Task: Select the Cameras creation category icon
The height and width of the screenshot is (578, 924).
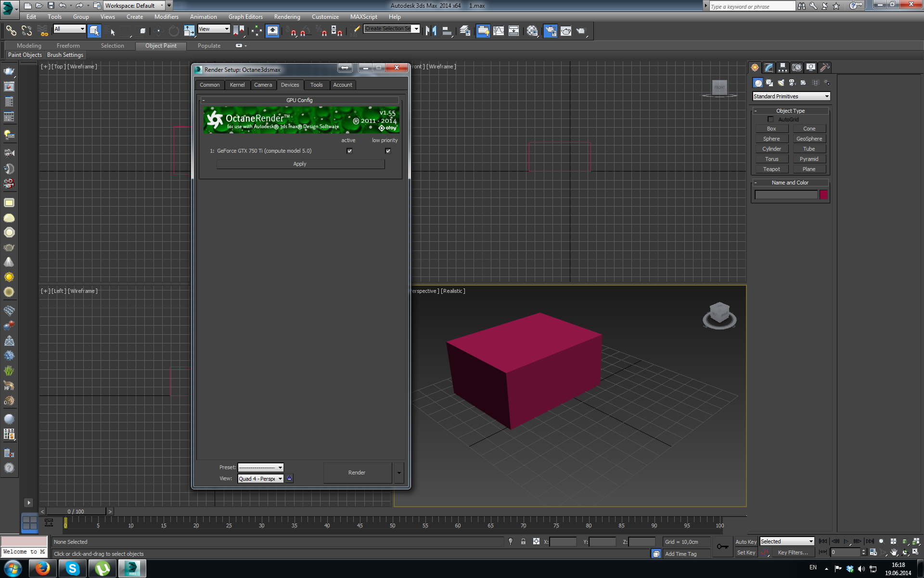Action: click(x=792, y=83)
